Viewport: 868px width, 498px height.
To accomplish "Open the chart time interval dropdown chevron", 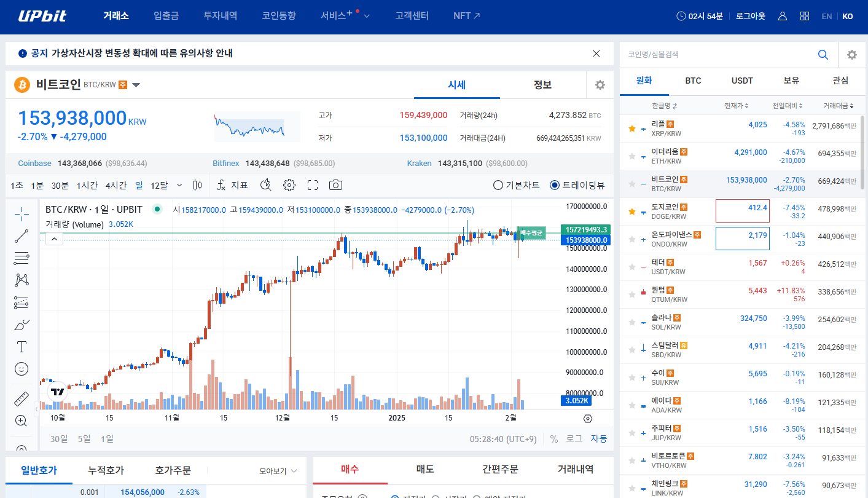I will tap(179, 185).
